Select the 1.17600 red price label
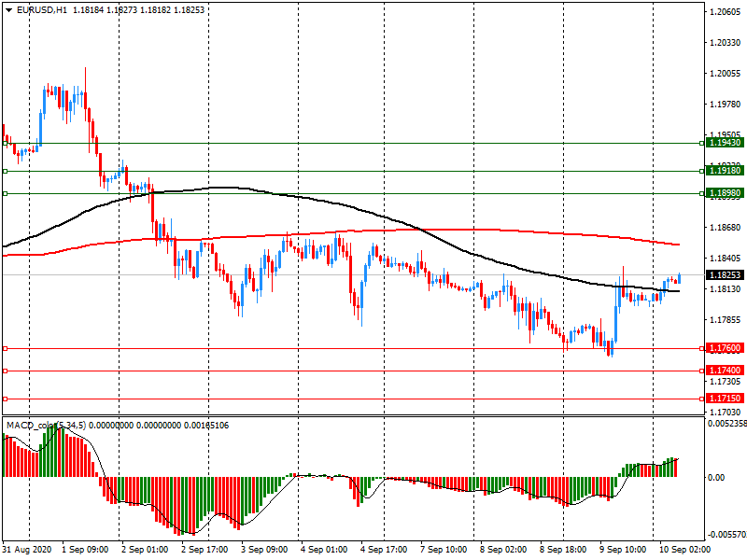The height and width of the screenshot is (560, 747). pos(725,348)
